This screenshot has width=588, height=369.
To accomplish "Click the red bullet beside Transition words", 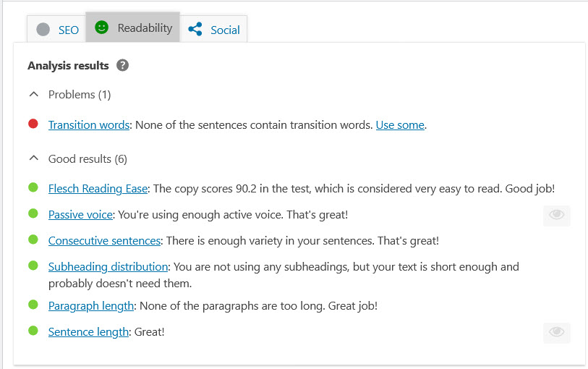I will pos(33,124).
